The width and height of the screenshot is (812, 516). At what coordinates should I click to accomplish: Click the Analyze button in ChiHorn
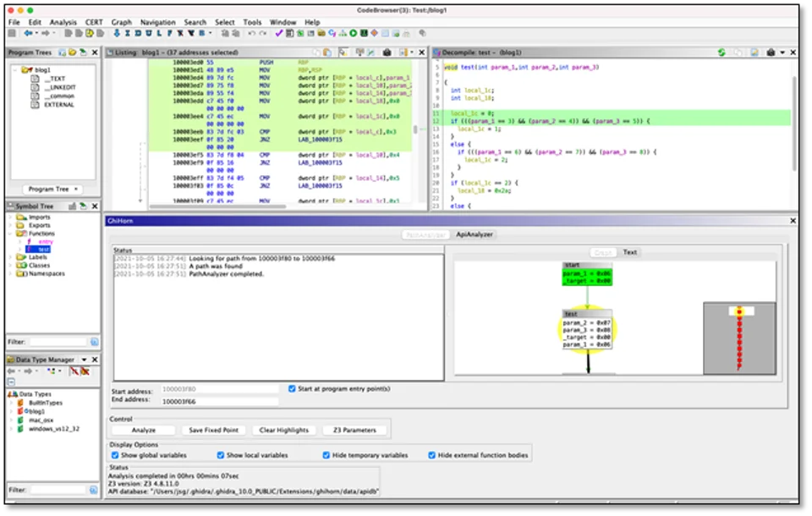(144, 430)
